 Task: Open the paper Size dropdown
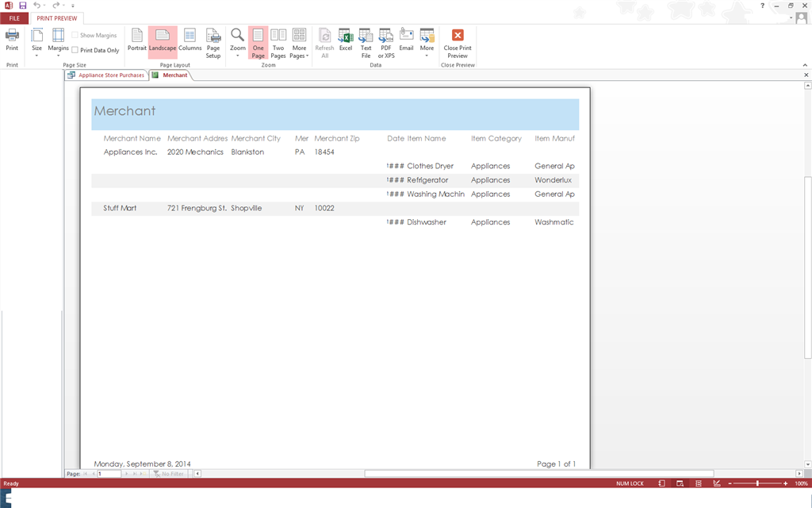coord(36,42)
